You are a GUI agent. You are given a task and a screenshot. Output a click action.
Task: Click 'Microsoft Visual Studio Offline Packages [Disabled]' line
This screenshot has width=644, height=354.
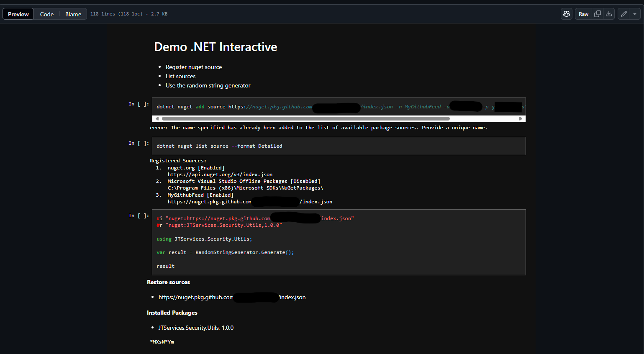tap(244, 181)
